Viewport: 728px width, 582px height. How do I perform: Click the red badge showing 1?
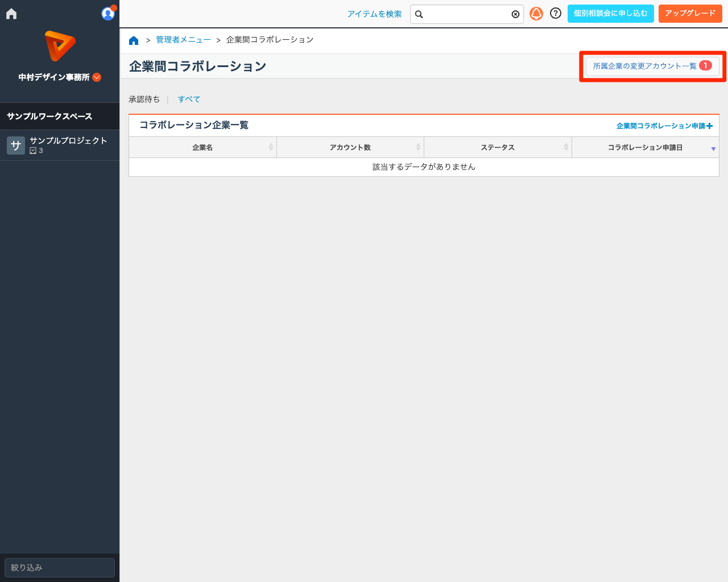705,65
